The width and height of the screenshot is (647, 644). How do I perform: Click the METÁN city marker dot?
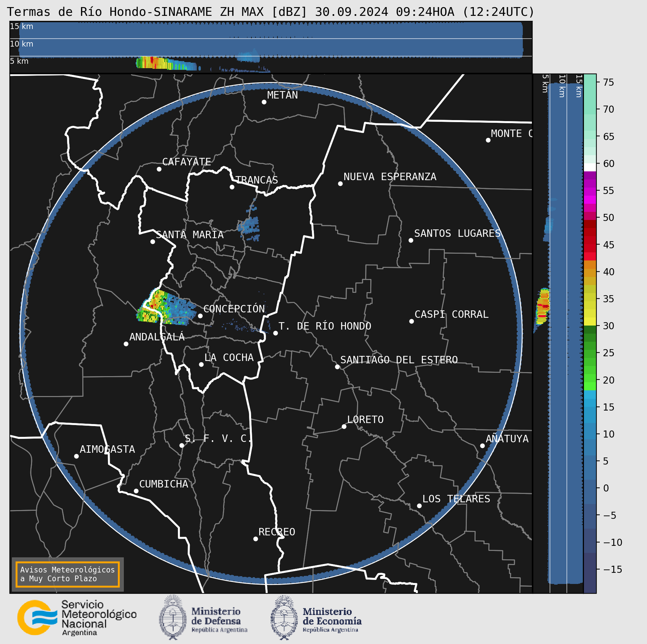pos(264,102)
